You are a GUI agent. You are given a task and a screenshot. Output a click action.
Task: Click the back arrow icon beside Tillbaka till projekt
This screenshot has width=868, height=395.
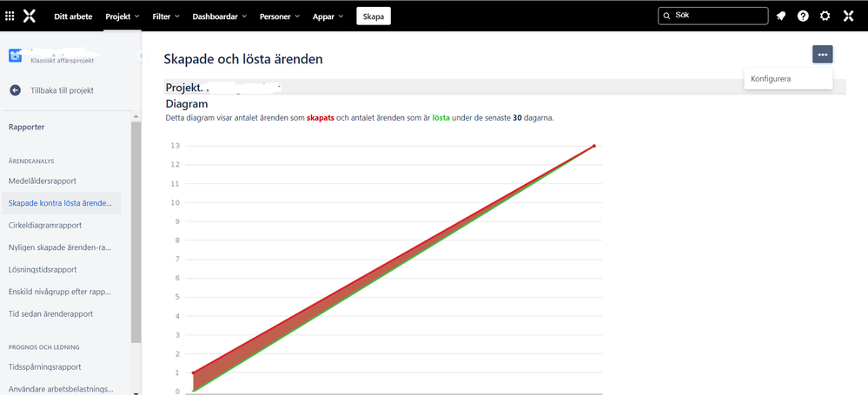[x=15, y=90]
